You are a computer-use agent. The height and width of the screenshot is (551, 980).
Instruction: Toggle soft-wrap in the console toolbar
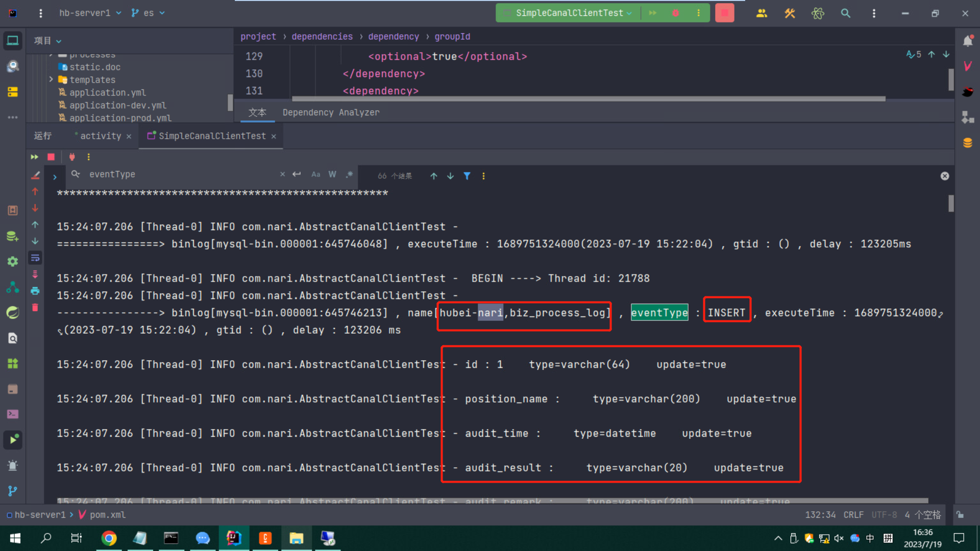(x=35, y=258)
